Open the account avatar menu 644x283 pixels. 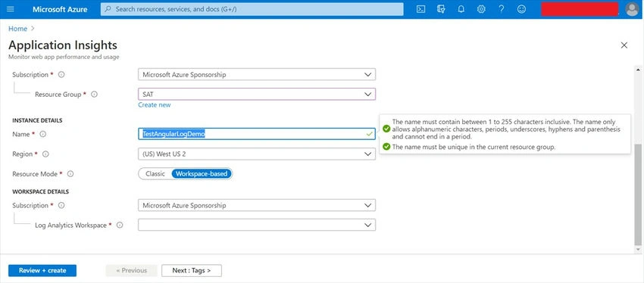point(632,9)
